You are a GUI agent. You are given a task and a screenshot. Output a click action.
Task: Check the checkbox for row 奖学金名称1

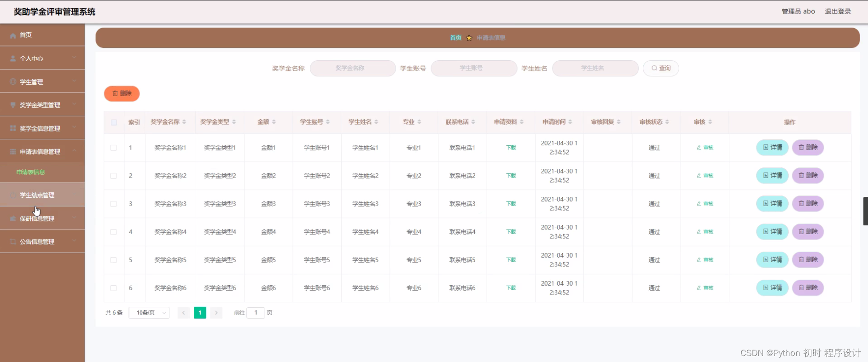click(x=114, y=148)
